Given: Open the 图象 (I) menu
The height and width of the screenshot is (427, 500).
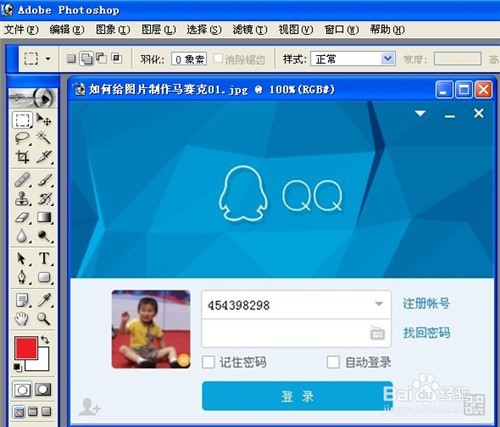Looking at the screenshot, I should (113, 30).
